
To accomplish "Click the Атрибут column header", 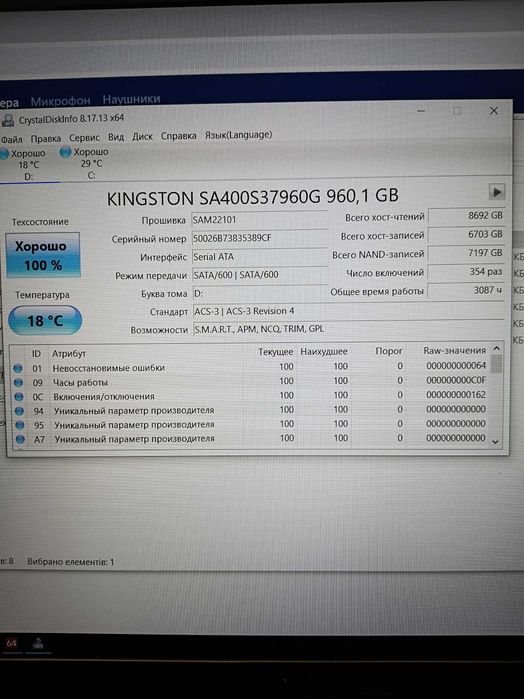I will (69, 354).
